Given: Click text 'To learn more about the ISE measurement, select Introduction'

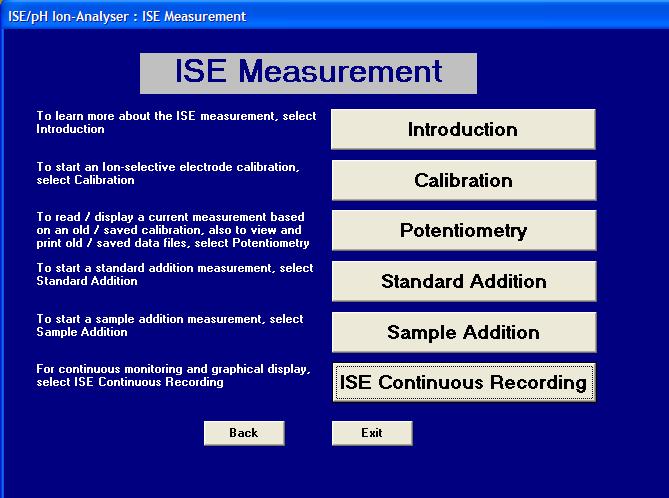Looking at the screenshot, I should pyautogui.click(x=176, y=122).
